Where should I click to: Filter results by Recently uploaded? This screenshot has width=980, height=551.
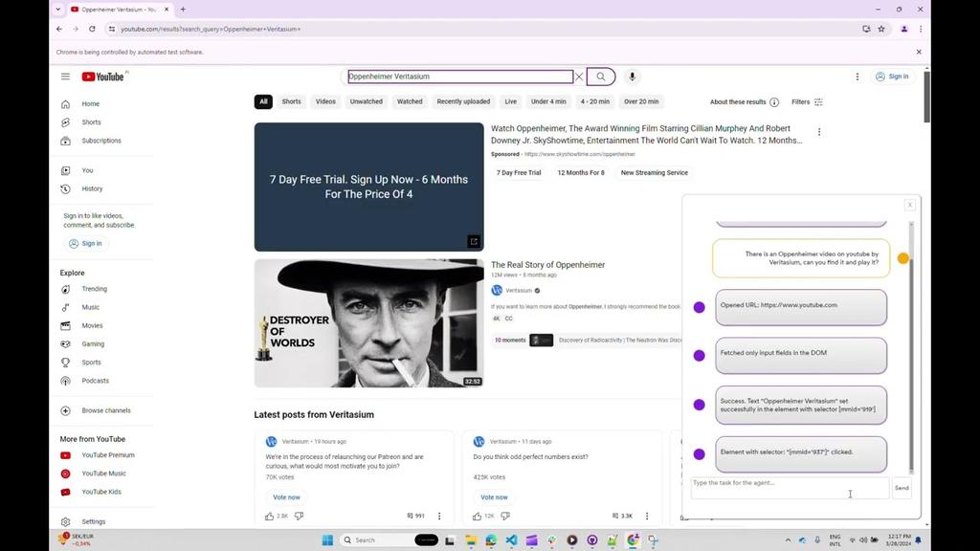(x=463, y=101)
